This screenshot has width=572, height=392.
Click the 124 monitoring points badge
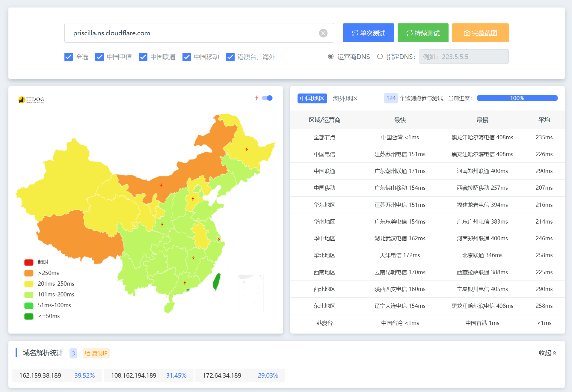391,98
